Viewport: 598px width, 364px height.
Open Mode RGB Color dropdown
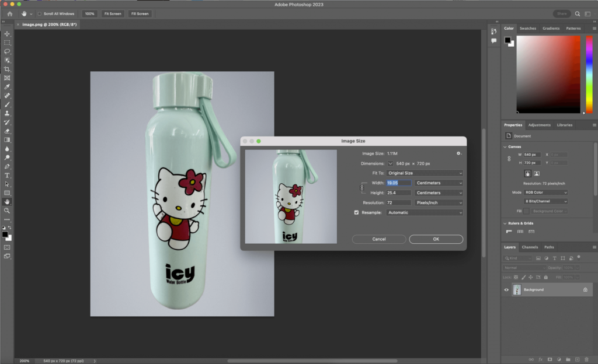click(545, 192)
